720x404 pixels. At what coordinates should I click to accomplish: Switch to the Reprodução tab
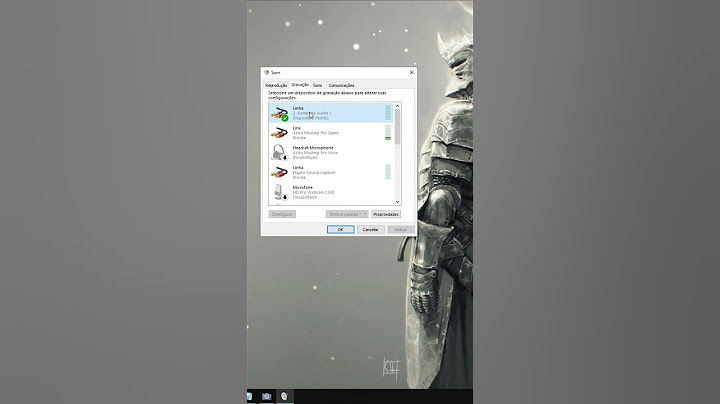[x=276, y=85]
